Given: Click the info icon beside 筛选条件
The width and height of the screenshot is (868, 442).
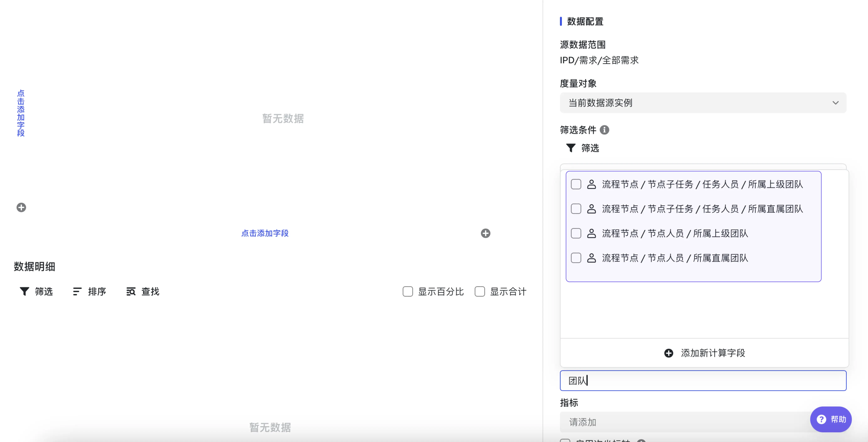Looking at the screenshot, I should [x=605, y=130].
